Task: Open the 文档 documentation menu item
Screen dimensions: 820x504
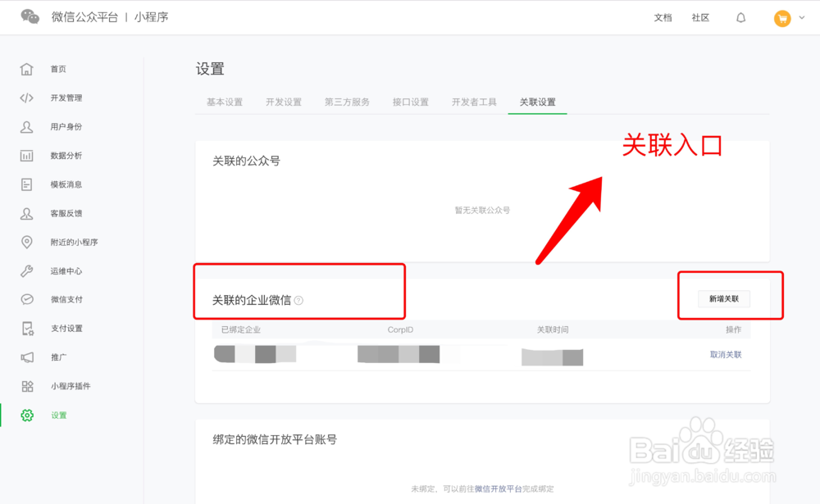Action: point(663,17)
